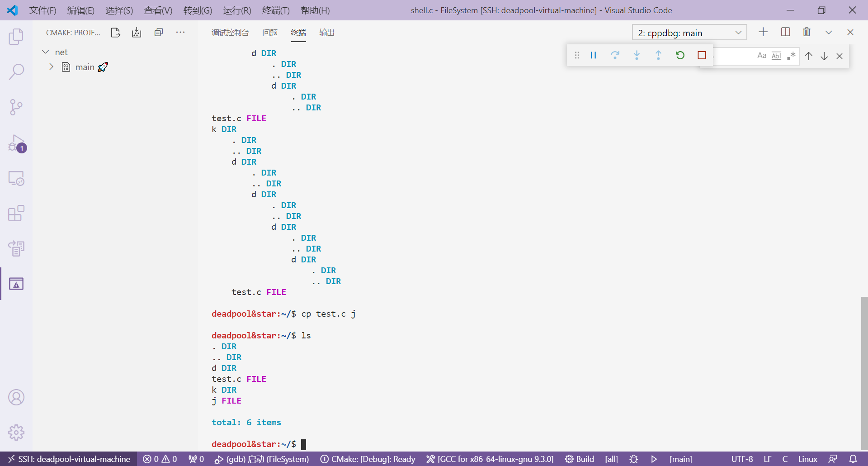The width and height of the screenshot is (868, 466).
Task: Open the 文件(F) menu
Action: [x=43, y=10]
